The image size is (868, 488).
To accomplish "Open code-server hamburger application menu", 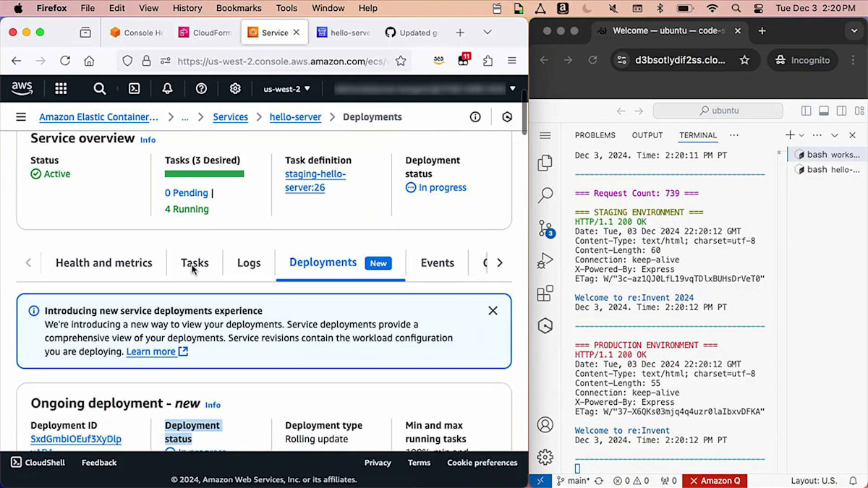I will (x=545, y=135).
